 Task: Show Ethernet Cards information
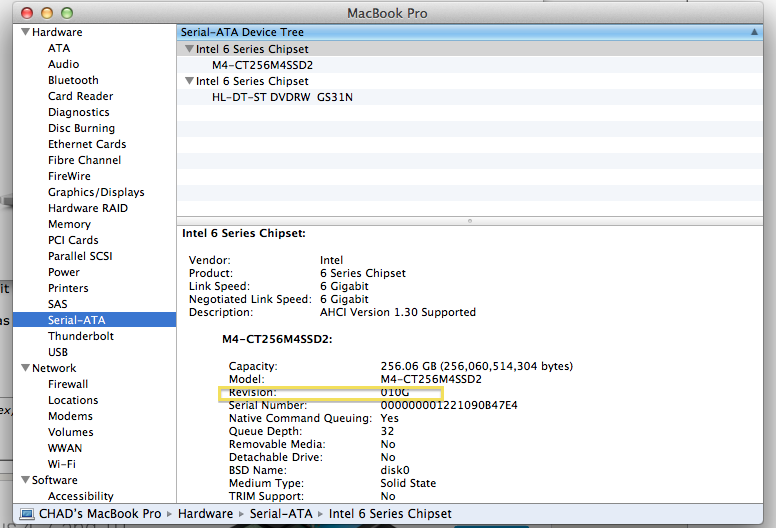coord(87,144)
